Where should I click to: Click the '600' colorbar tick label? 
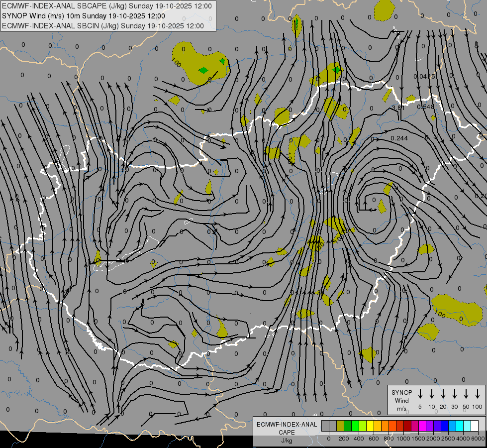coord(374,439)
